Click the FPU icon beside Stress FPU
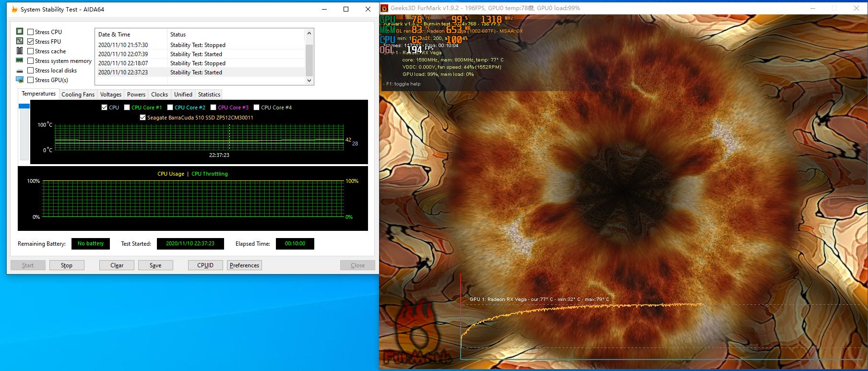This screenshot has width=868, height=371. coord(20,41)
